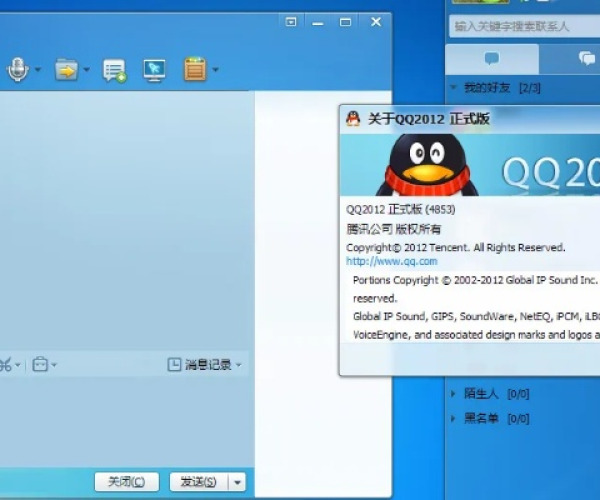
Task: Click the screenshot scissors icon
Action: 5,365
